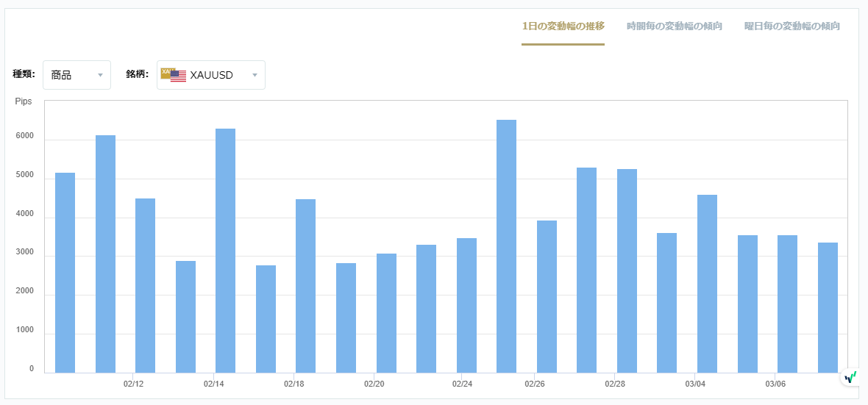This screenshot has width=868, height=405.
Task: Click the 4000 value on the y-axis
Action: coord(24,214)
